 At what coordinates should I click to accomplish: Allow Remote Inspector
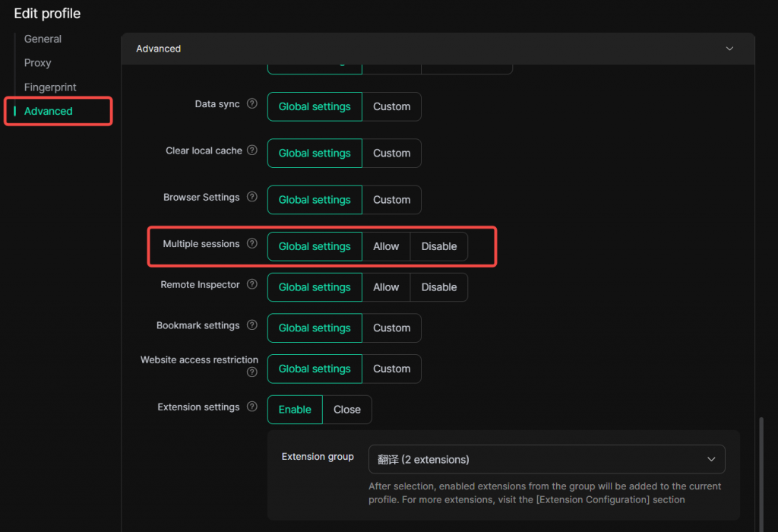pos(386,287)
